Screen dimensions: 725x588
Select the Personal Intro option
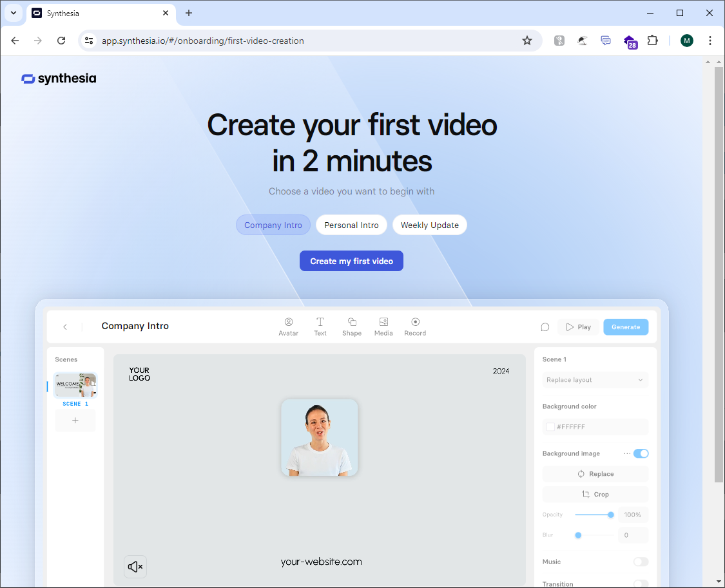tap(351, 225)
